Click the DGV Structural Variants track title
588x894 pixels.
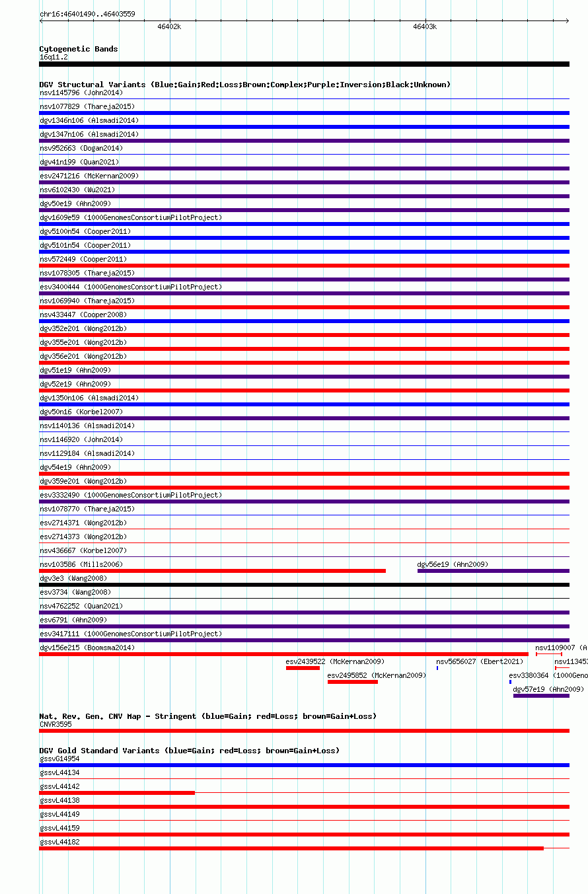pyautogui.click(x=244, y=85)
